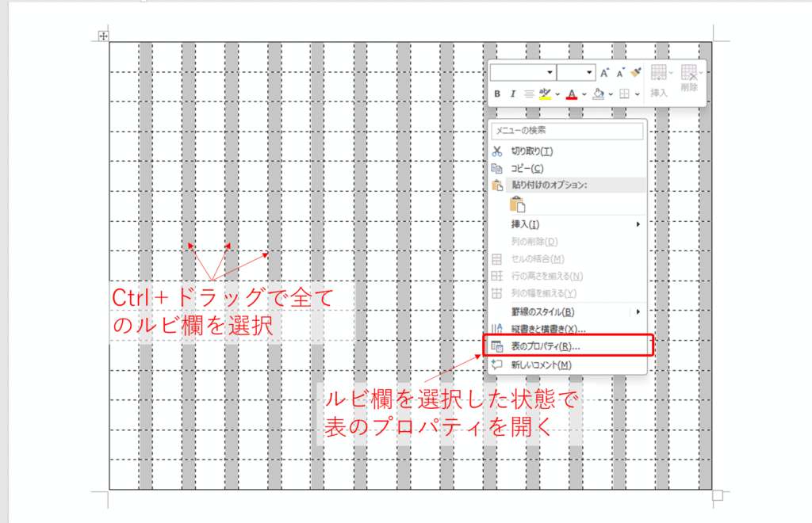Open the borders dropdown arrow
Image resolution: width=812 pixels, height=523 pixels.
pos(638,94)
